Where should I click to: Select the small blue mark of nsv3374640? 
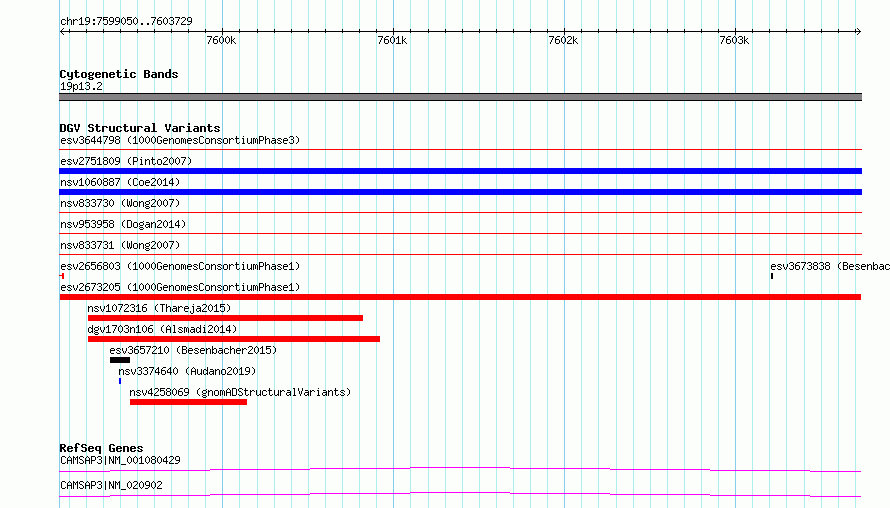coord(120,381)
